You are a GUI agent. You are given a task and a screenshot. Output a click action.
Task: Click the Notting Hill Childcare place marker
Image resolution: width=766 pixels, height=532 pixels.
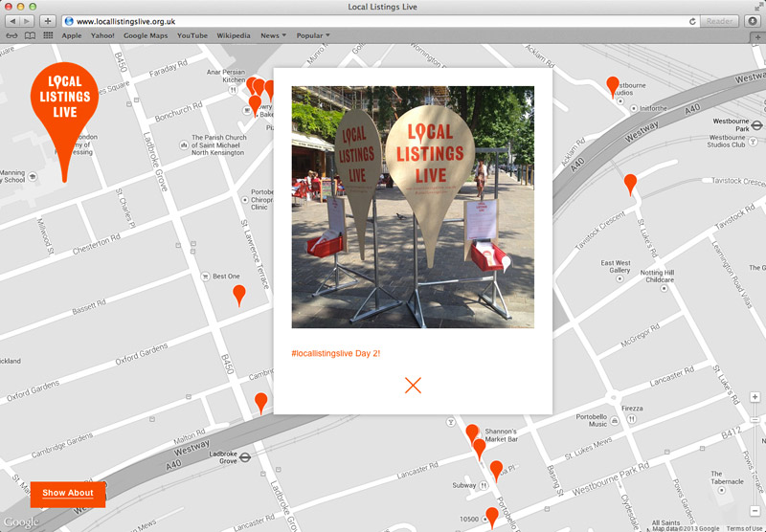[x=664, y=288]
